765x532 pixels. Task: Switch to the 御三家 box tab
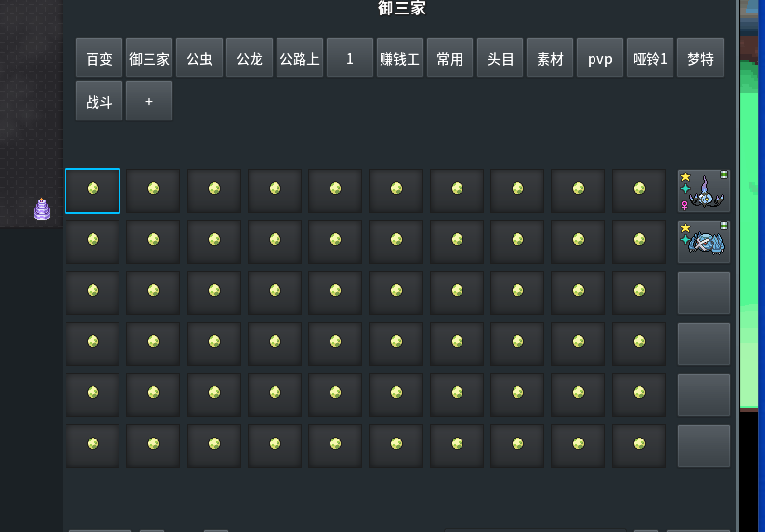click(x=149, y=58)
